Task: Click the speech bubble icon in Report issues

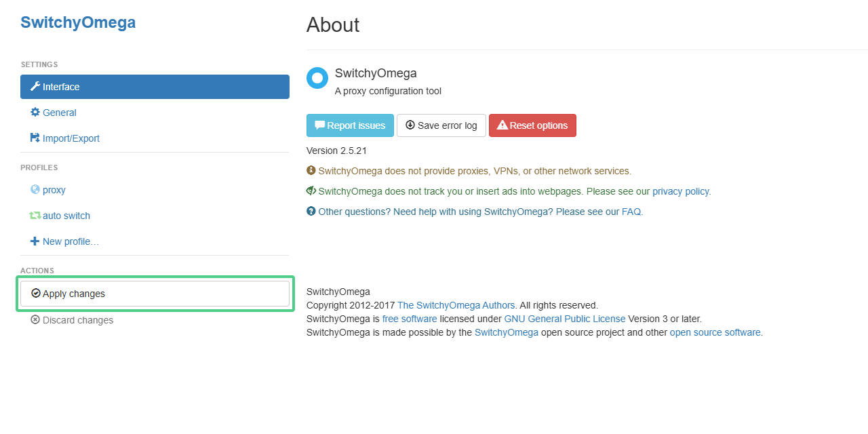Action: coord(320,125)
